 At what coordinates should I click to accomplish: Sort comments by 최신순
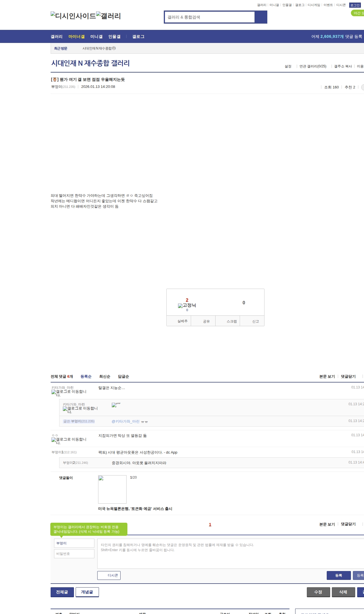pyautogui.click(x=105, y=377)
